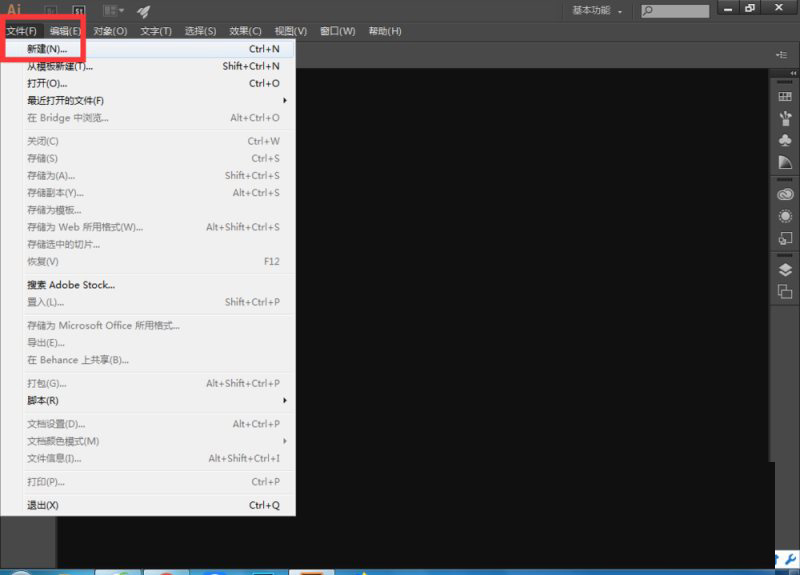Open the 编辑(E) menu
Viewport: 800px width, 575px height.
coord(65,31)
